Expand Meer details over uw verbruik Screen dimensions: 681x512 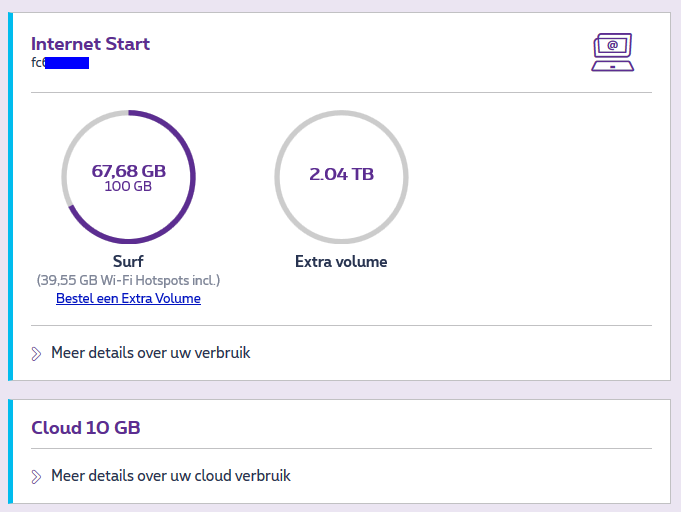click(x=150, y=353)
